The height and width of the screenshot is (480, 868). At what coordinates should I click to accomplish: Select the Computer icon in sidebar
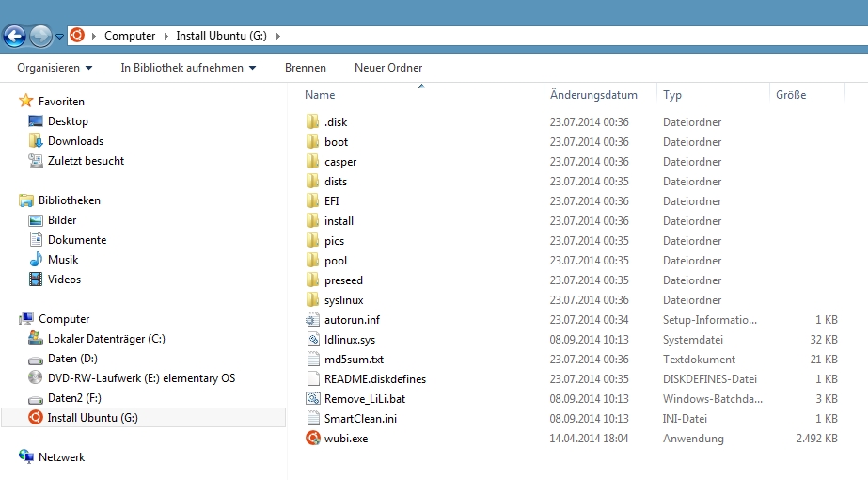point(26,319)
